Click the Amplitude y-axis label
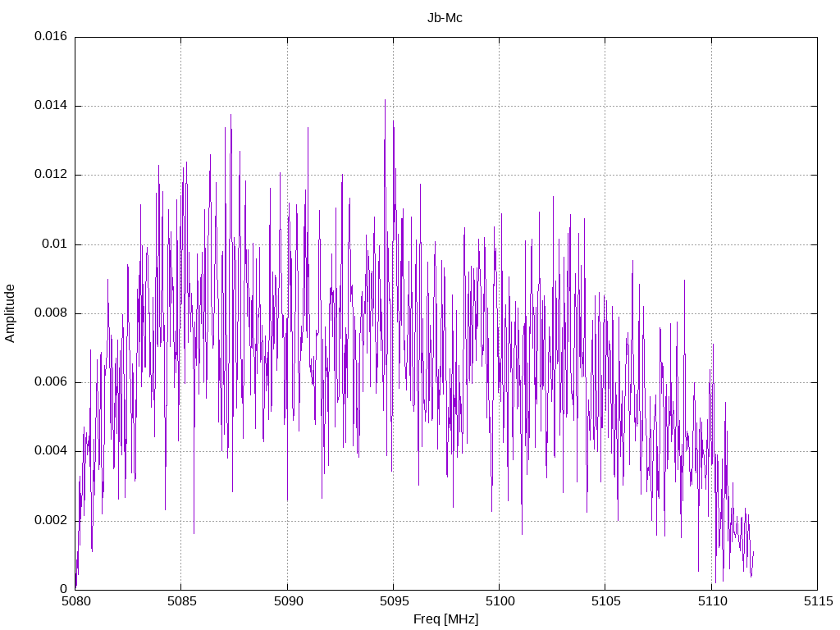840x630 pixels. click(10, 313)
